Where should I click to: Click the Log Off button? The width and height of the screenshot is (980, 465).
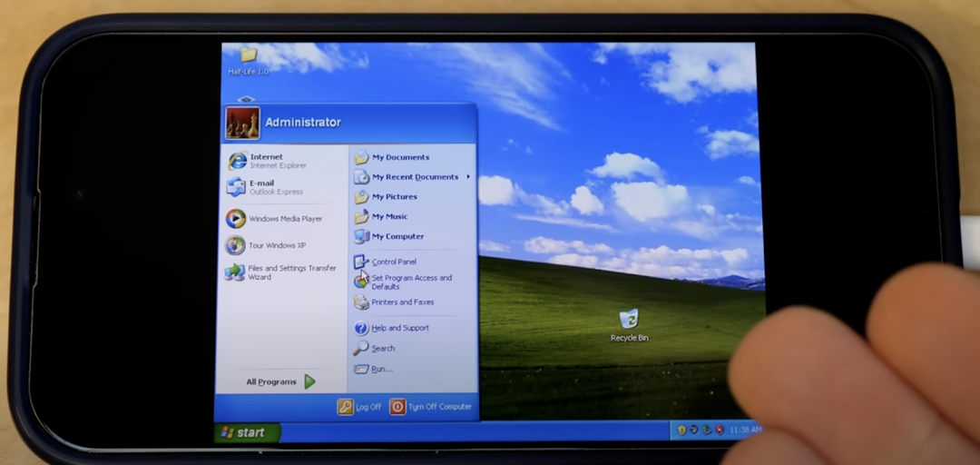coord(359,407)
